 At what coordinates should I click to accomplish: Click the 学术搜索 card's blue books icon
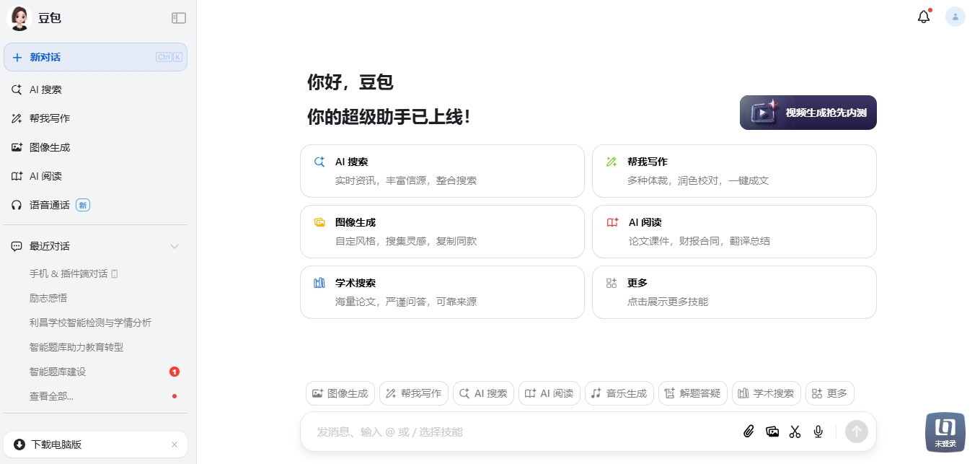click(x=319, y=283)
